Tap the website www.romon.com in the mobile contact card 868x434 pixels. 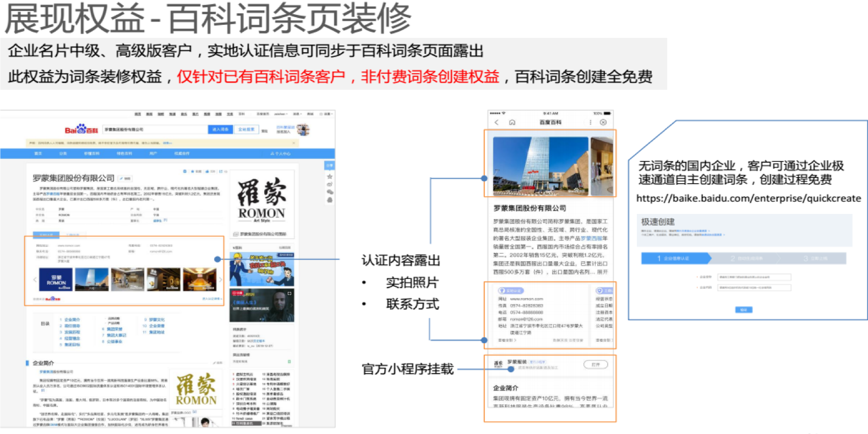526,299
